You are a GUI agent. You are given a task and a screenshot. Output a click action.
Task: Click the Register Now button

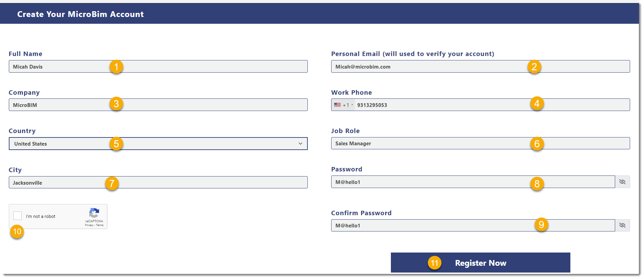point(480,262)
